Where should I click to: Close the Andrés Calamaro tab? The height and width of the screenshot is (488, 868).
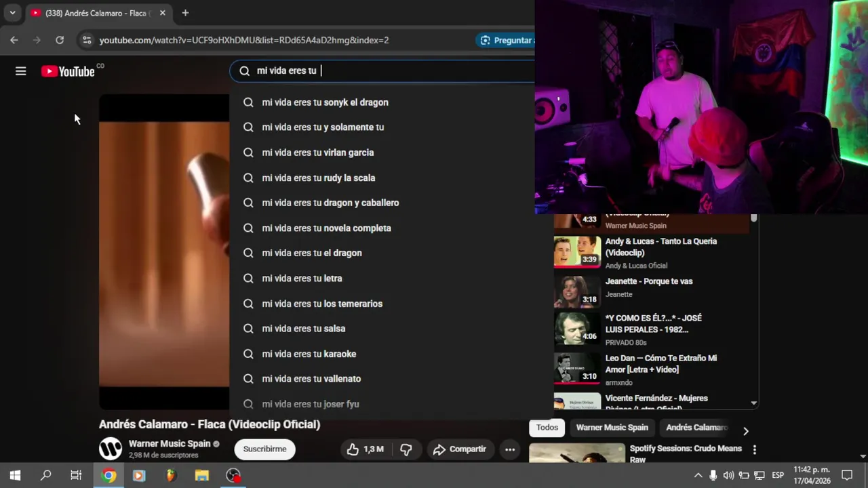click(163, 13)
